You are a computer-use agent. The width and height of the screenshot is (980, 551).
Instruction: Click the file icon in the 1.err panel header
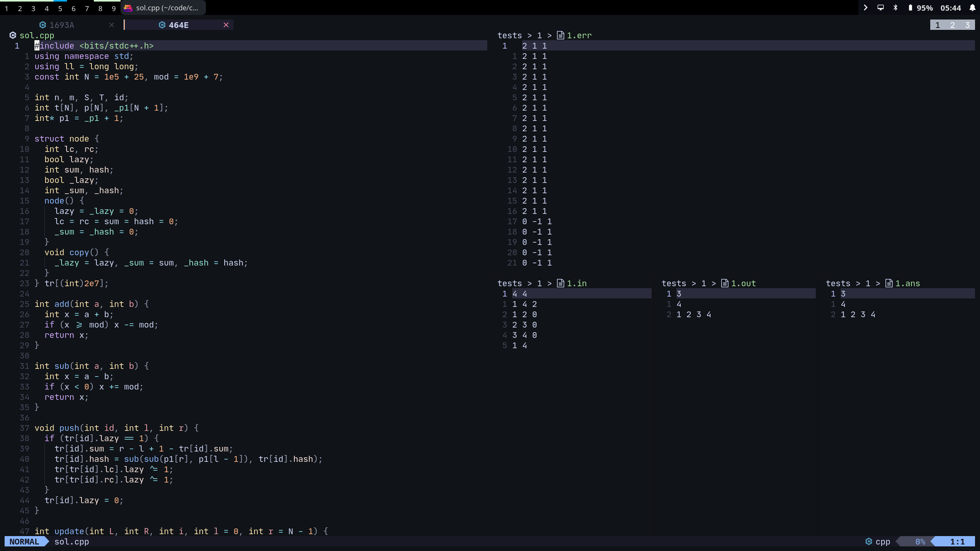560,35
